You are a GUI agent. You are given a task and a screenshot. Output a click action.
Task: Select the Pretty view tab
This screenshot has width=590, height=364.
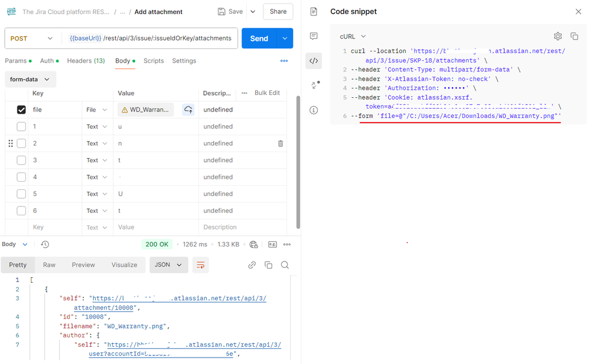(18, 265)
